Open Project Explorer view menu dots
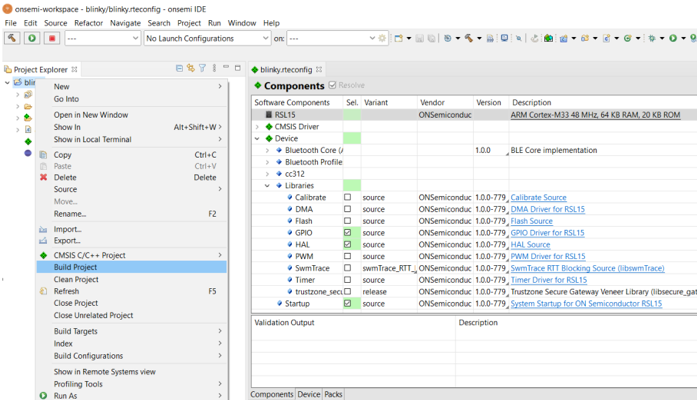This screenshot has height=400, width=697. 214,68
